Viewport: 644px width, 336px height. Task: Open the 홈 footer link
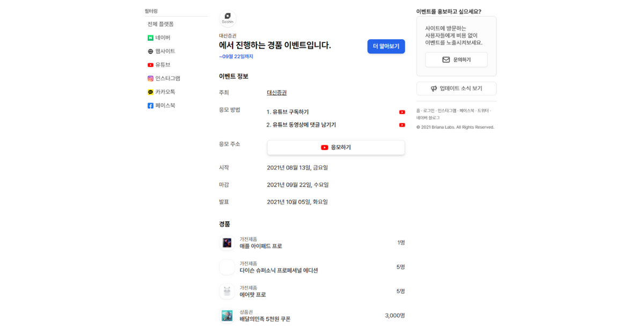tap(418, 111)
